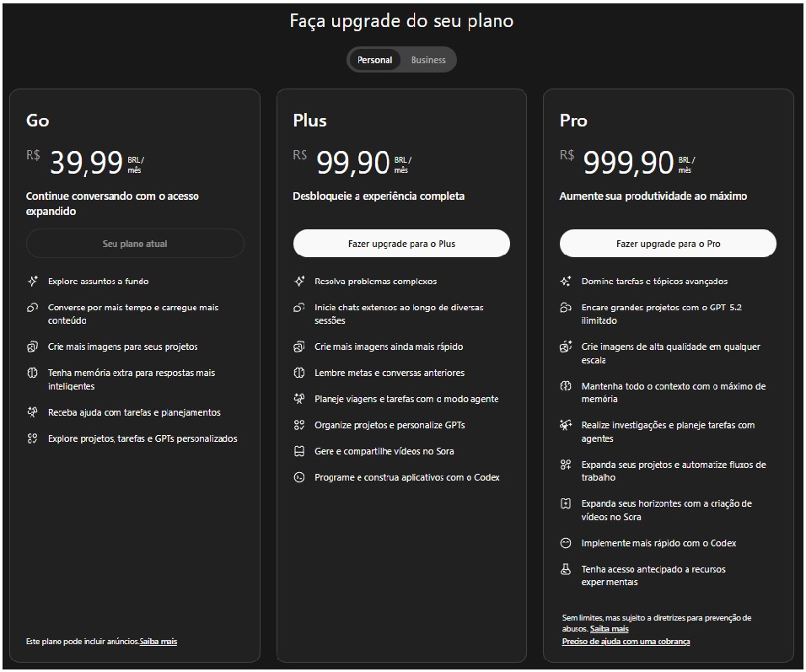Click memory icon beside Tenha memória extra
This screenshot has width=806, height=672.
32,373
